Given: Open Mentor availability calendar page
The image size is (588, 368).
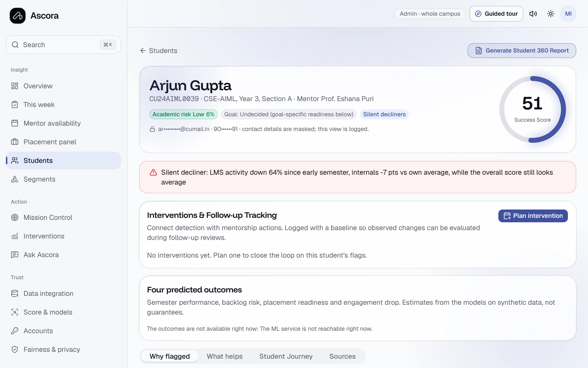Looking at the screenshot, I should pos(63,123).
